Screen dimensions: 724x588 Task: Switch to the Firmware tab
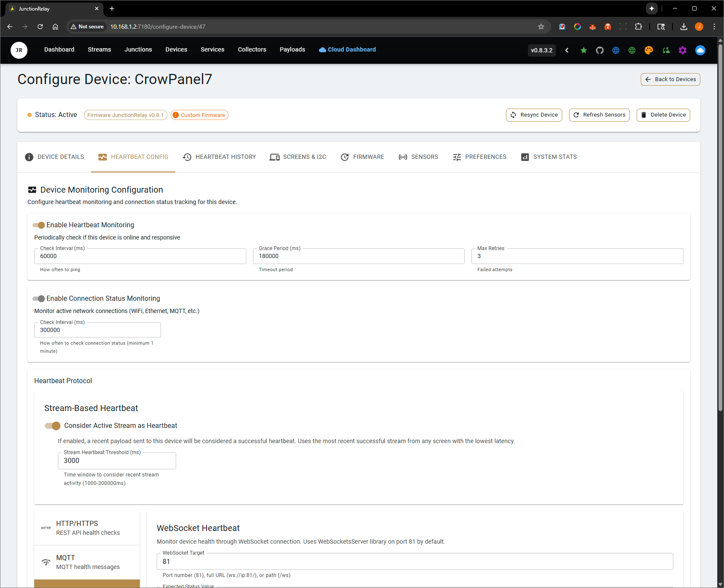tap(362, 157)
